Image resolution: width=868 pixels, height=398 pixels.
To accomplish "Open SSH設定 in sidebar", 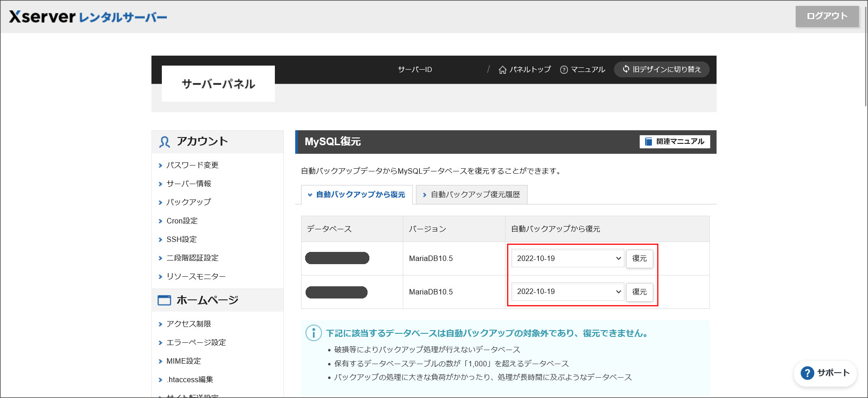I will pos(181,240).
